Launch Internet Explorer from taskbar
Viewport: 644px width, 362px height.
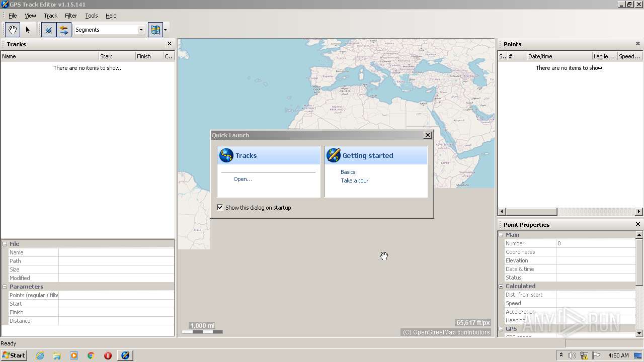click(x=40, y=355)
